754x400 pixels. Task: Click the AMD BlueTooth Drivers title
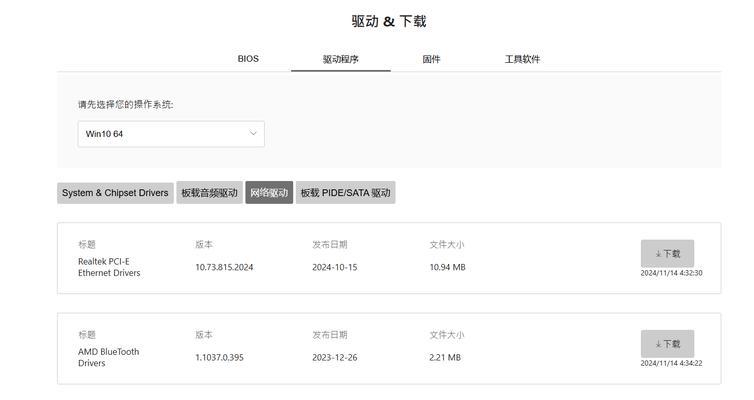tap(109, 357)
